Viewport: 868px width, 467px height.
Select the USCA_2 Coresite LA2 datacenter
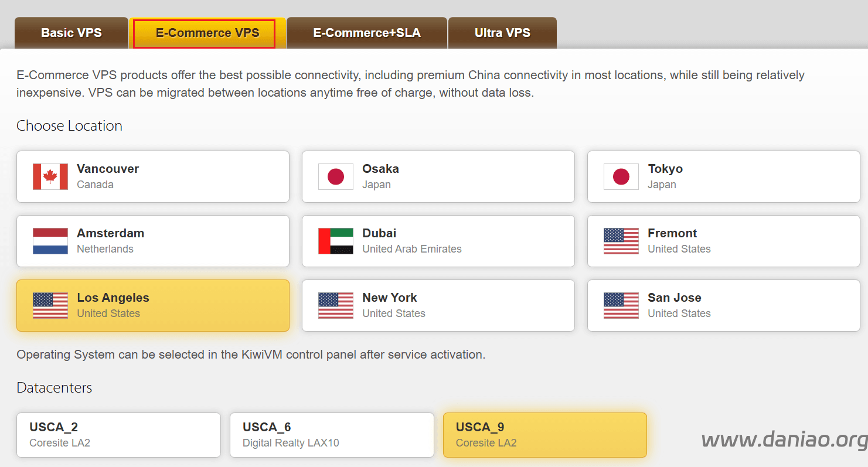point(119,435)
